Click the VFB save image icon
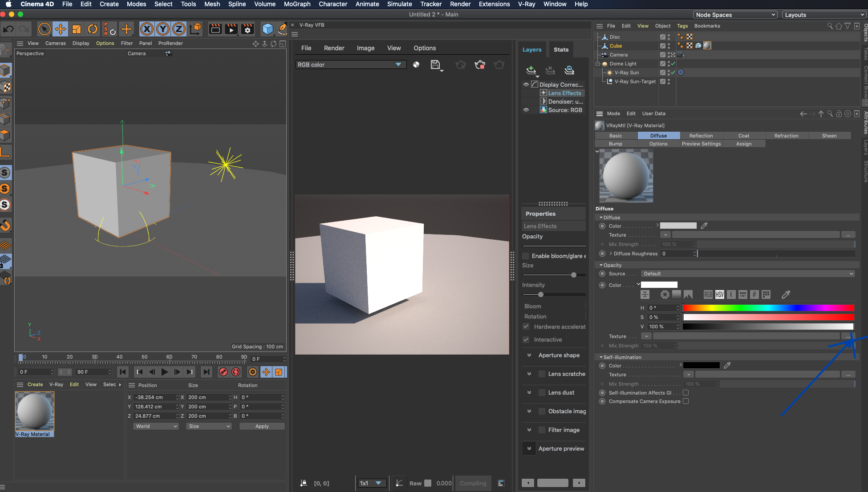The height and width of the screenshot is (492, 868). coord(435,65)
